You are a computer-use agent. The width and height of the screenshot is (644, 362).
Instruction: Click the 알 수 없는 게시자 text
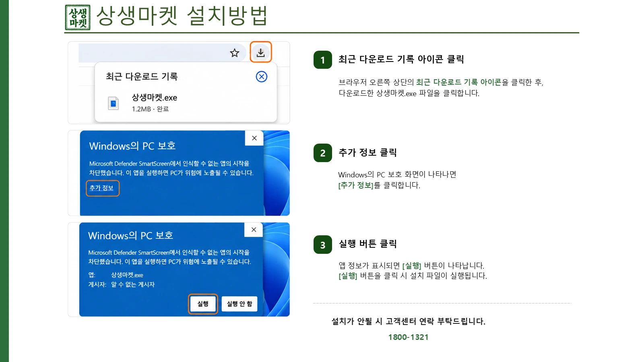tap(133, 284)
